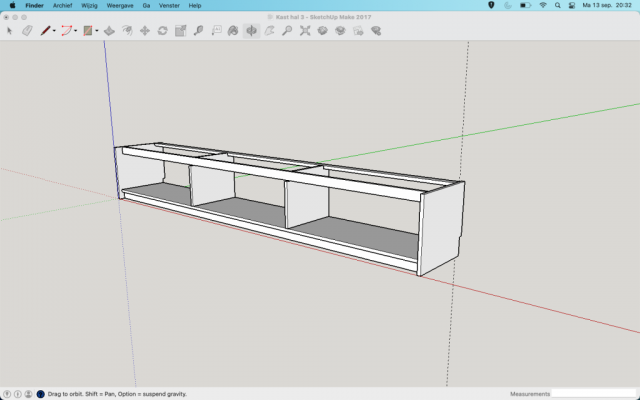Select the arrow Select tool
The width and height of the screenshot is (640, 400).
(x=10, y=31)
